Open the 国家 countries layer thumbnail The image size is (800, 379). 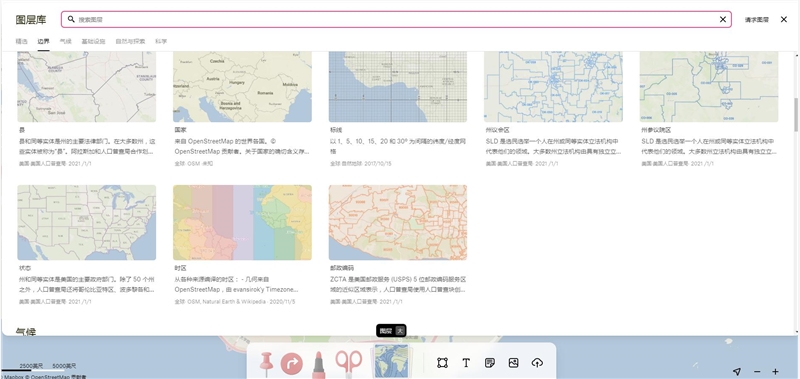242,86
